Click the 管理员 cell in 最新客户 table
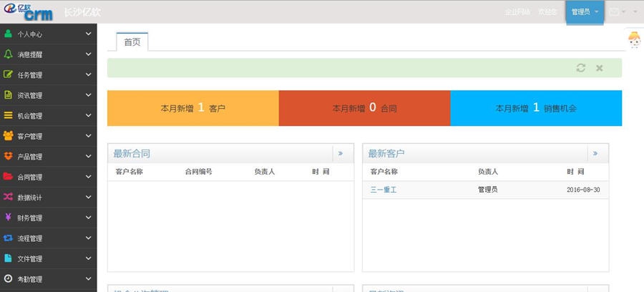 (x=488, y=190)
